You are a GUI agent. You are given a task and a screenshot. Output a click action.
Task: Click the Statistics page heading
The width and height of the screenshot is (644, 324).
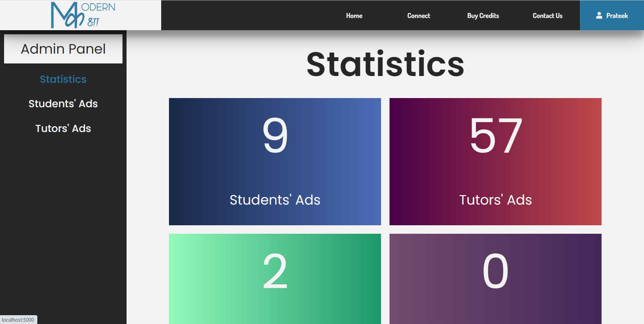pyautogui.click(x=385, y=64)
